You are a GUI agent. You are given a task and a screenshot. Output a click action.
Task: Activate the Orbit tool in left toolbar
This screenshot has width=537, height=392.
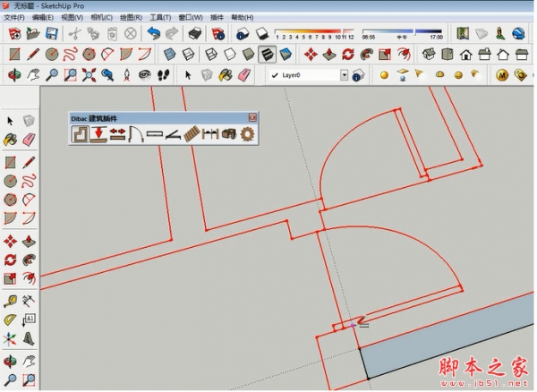click(x=10, y=361)
